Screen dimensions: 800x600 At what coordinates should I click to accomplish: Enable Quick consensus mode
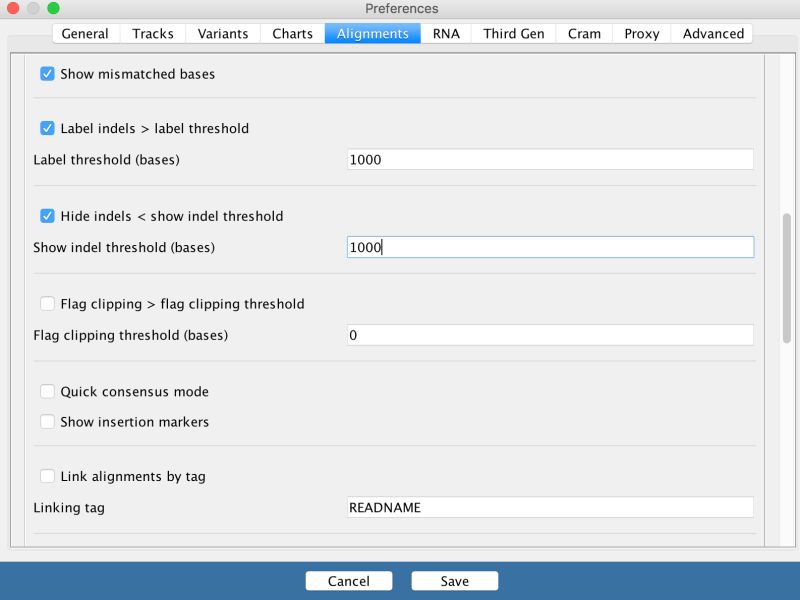[x=47, y=391]
